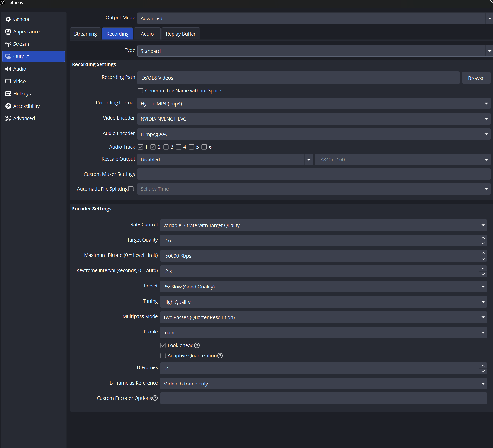Viewport: 493px width, 448px height.
Task: Open General settings gear icon
Action: coord(8,19)
